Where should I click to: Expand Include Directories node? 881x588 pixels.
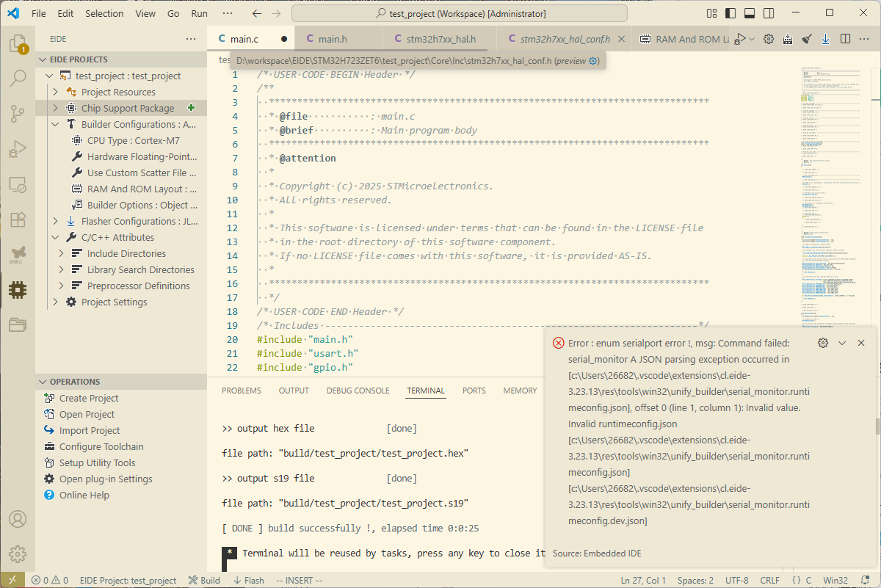pos(61,253)
